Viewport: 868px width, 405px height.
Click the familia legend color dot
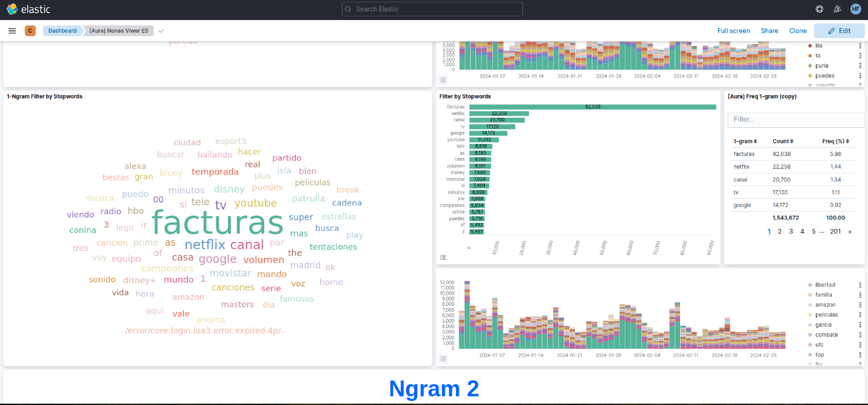coord(810,295)
